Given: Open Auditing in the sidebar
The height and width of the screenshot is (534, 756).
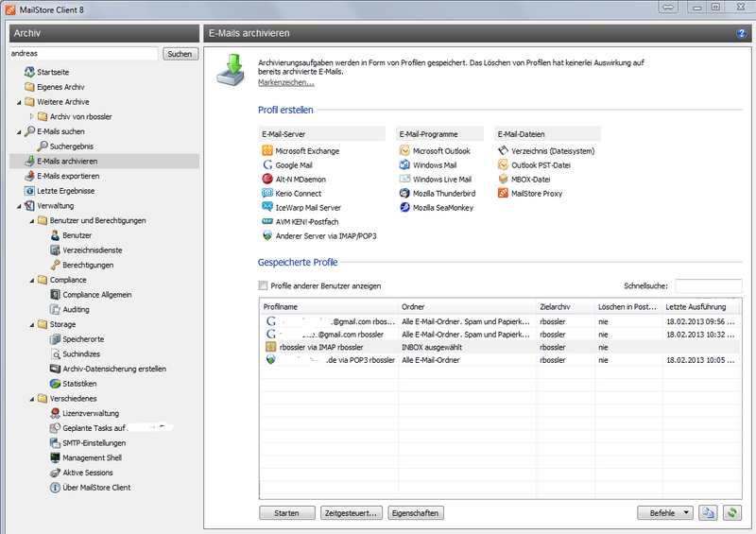Looking at the screenshot, I should (x=76, y=309).
